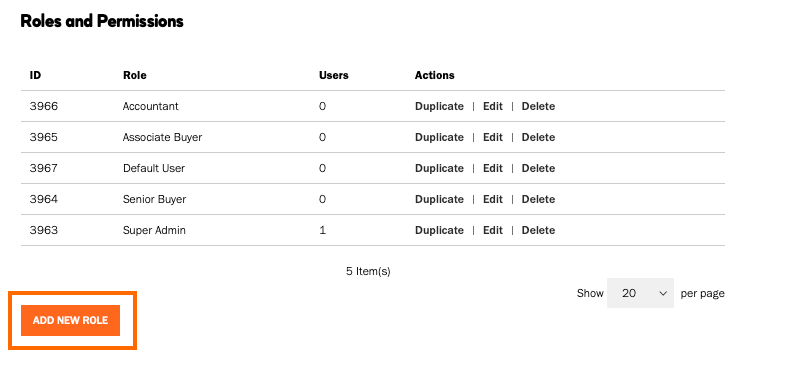
Task: Duplicate the Super Admin role
Action: pos(439,230)
